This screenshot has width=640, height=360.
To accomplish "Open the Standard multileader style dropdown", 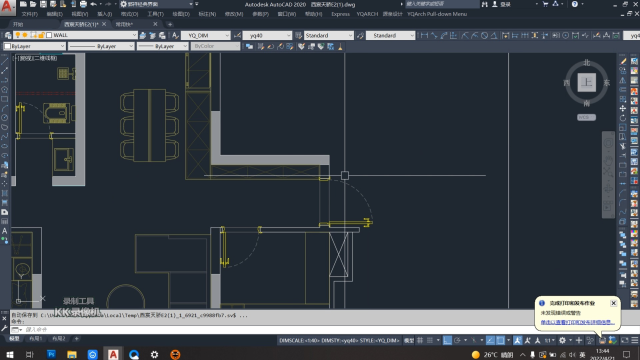I will (x=390, y=36).
